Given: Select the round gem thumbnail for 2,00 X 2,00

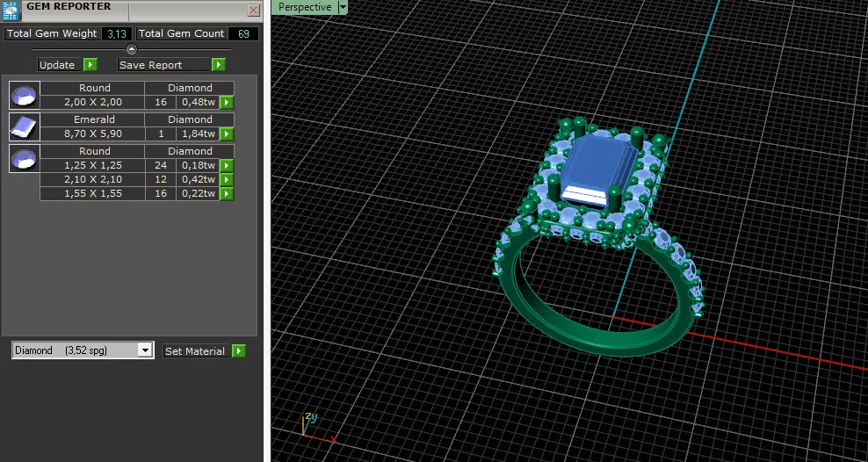Looking at the screenshot, I should click(25, 95).
